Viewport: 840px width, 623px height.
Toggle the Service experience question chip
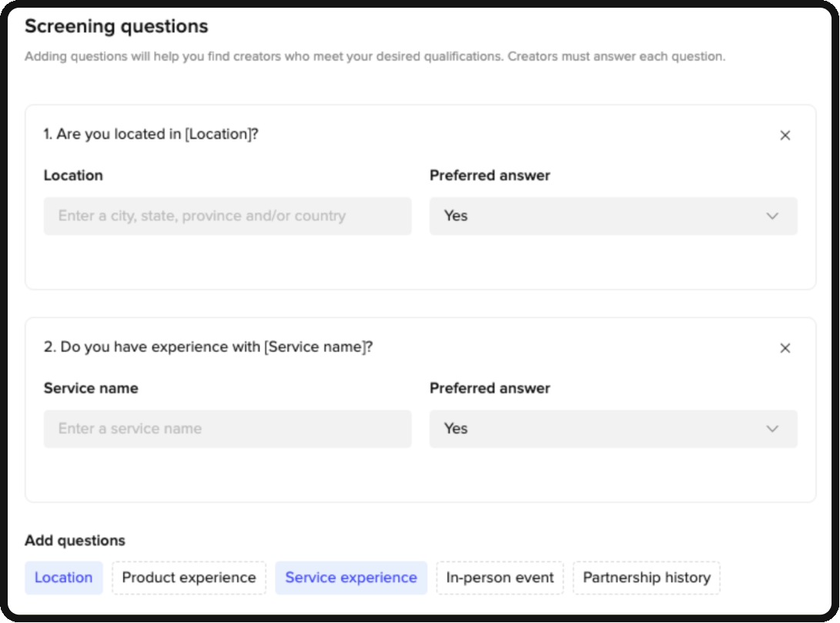(351, 578)
